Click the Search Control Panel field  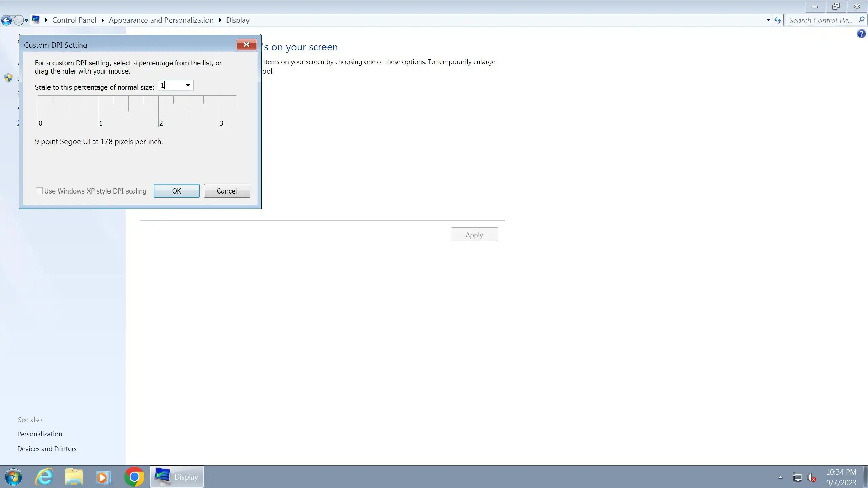(x=821, y=20)
